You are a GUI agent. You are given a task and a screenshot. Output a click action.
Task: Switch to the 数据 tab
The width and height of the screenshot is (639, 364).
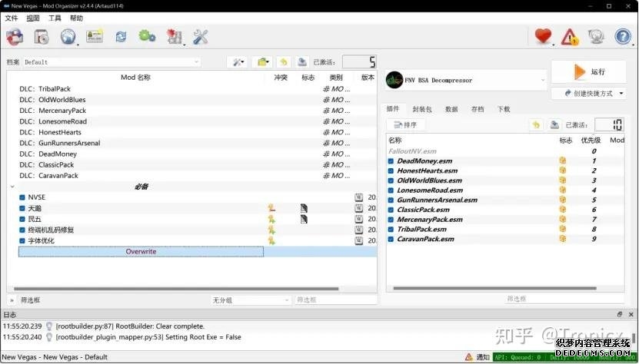tap(451, 109)
